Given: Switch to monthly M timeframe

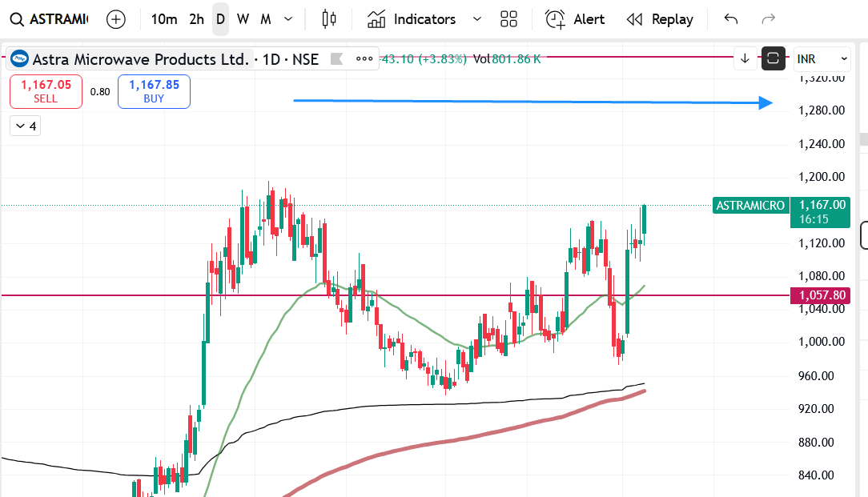Looking at the screenshot, I should click(266, 19).
